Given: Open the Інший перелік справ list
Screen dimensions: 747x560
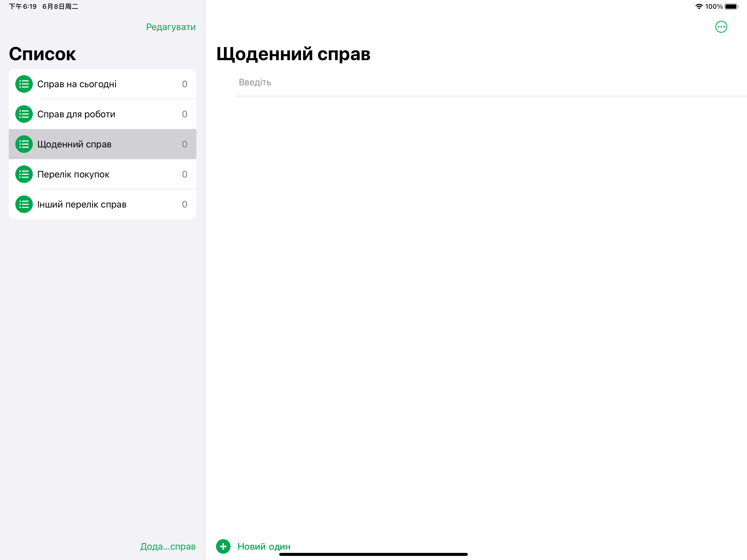Looking at the screenshot, I should [101, 204].
